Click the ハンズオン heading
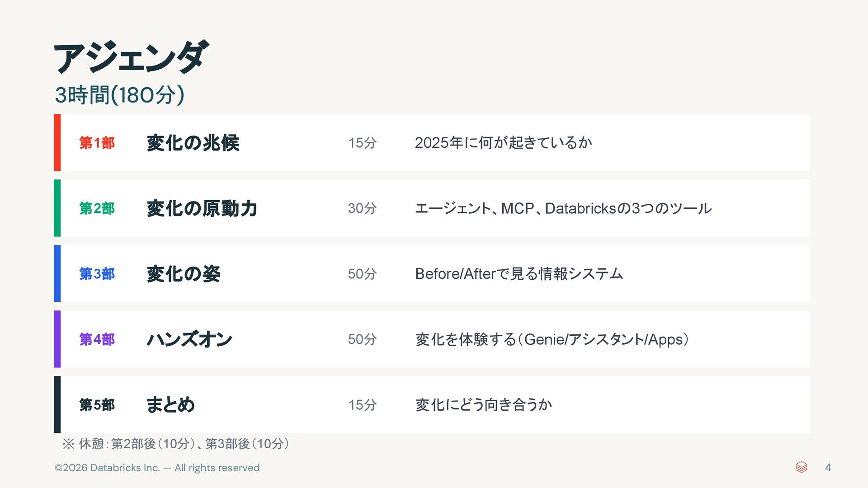The image size is (868, 488). click(x=189, y=339)
